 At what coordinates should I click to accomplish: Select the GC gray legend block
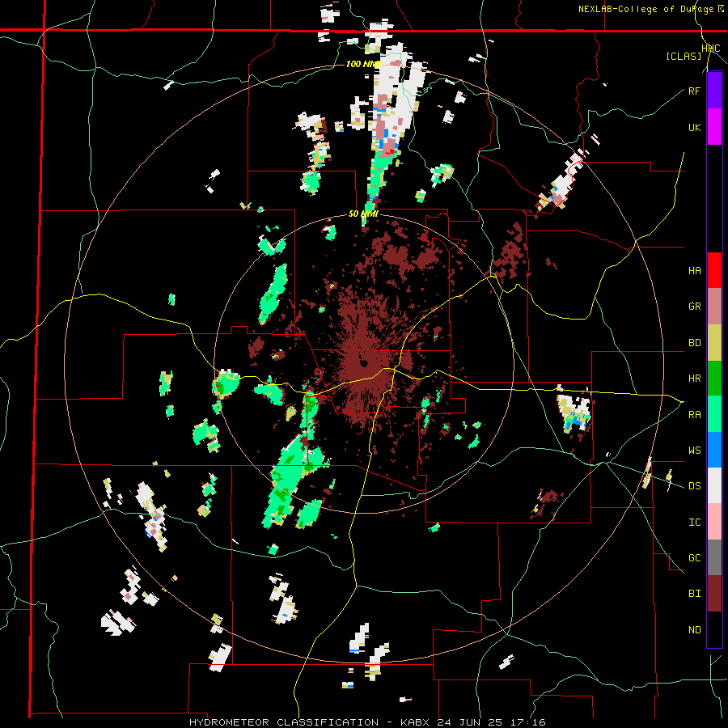714,557
